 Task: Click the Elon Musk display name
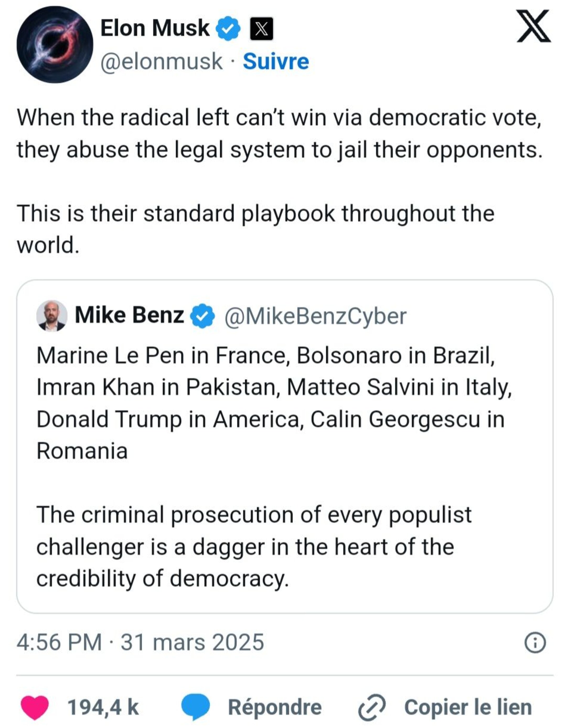click(155, 28)
